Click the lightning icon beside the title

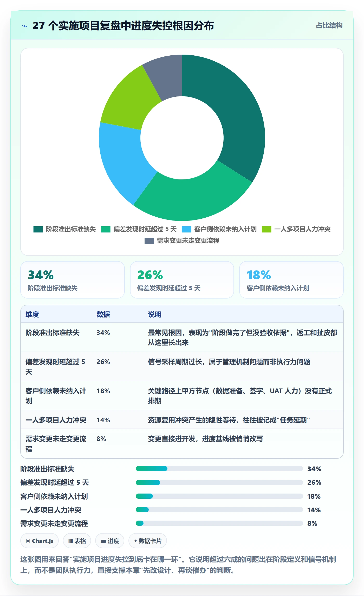tap(25, 26)
